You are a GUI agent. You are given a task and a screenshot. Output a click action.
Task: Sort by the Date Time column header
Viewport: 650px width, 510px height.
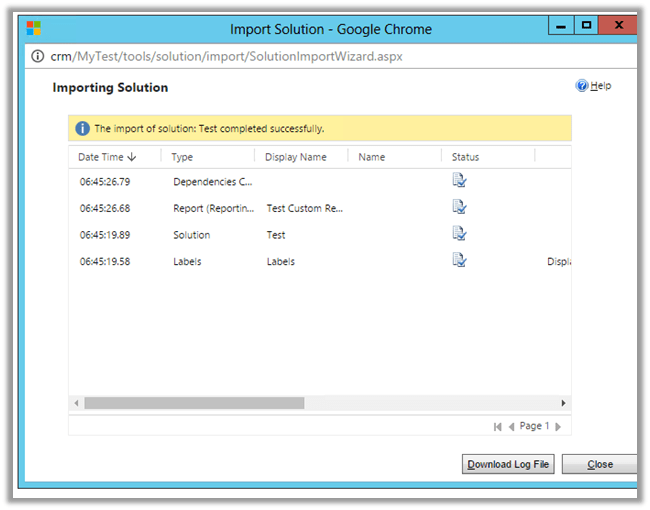pos(108,157)
